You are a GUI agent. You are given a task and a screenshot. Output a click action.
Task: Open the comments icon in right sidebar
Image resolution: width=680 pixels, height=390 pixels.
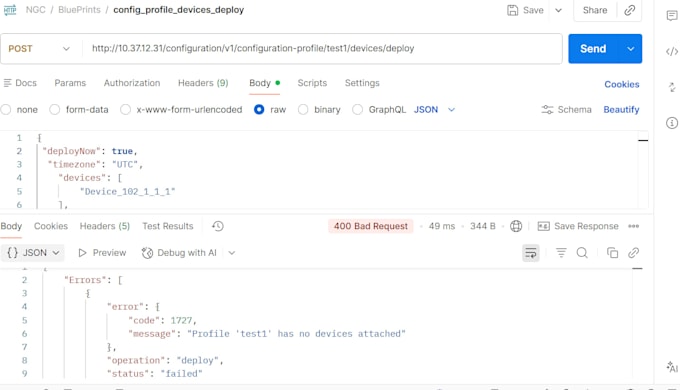tap(672, 16)
